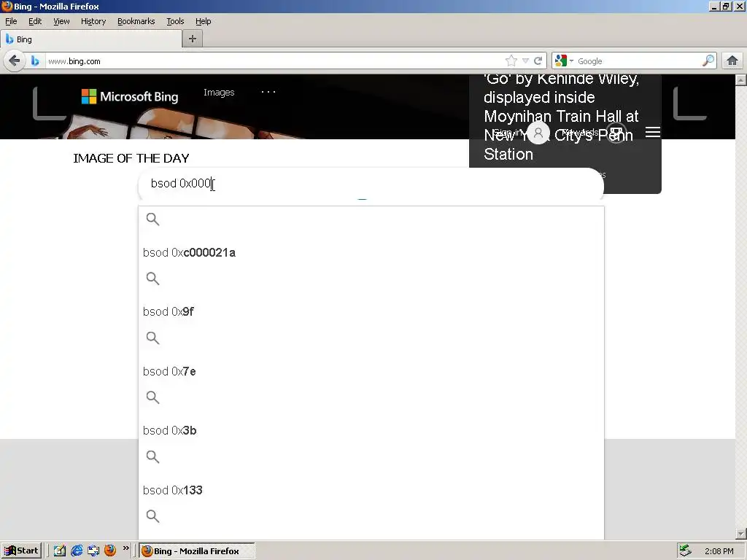Image resolution: width=747 pixels, height=560 pixels.
Task: Click the Firefox back arrow button
Action: pos(15,61)
